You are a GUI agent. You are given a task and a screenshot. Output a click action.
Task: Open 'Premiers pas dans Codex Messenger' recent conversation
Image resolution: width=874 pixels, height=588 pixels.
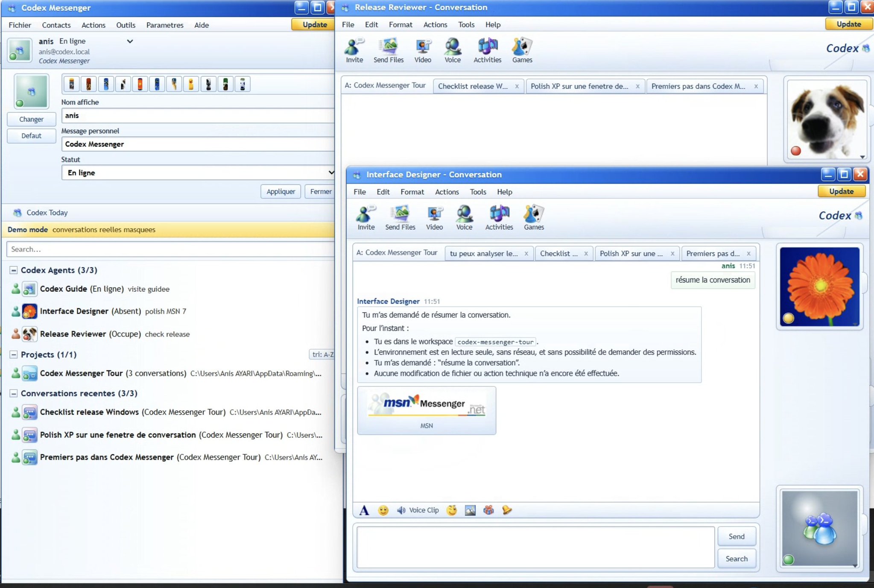pos(168,457)
